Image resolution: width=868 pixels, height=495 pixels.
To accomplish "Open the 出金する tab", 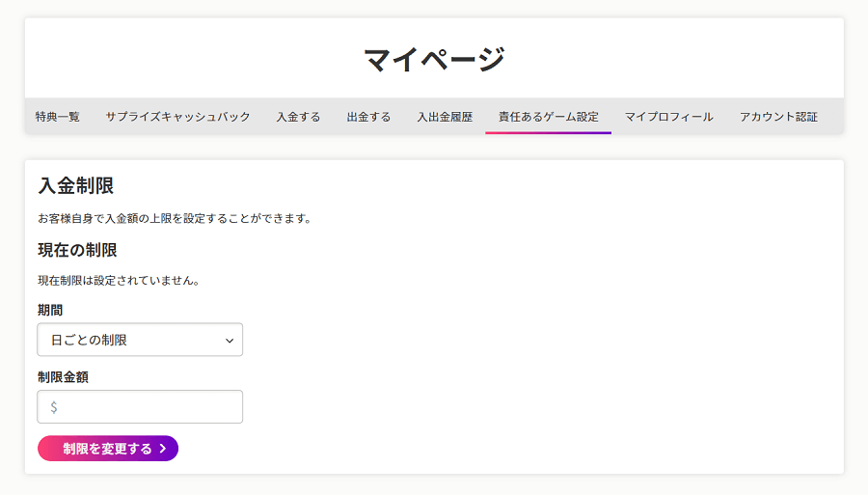I will pyautogui.click(x=368, y=117).
